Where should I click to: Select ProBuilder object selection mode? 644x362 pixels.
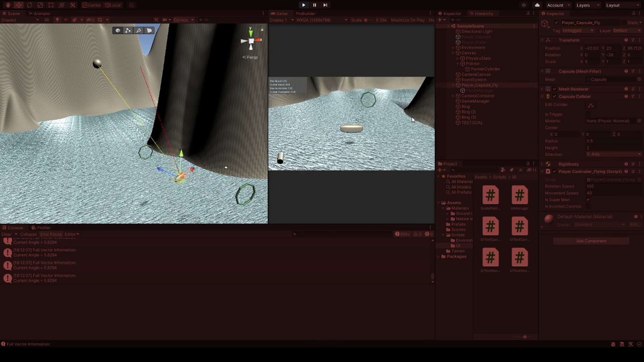tap(118, 31)
